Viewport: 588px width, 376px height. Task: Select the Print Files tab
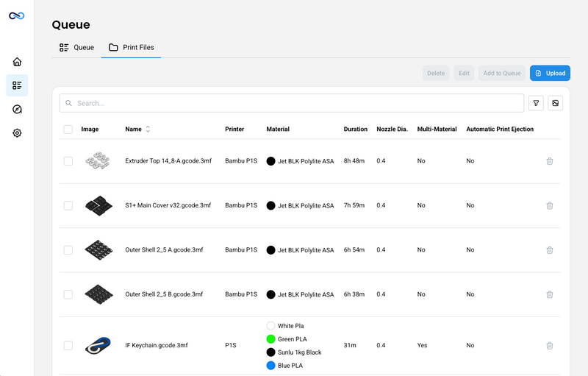coord(131,48)
